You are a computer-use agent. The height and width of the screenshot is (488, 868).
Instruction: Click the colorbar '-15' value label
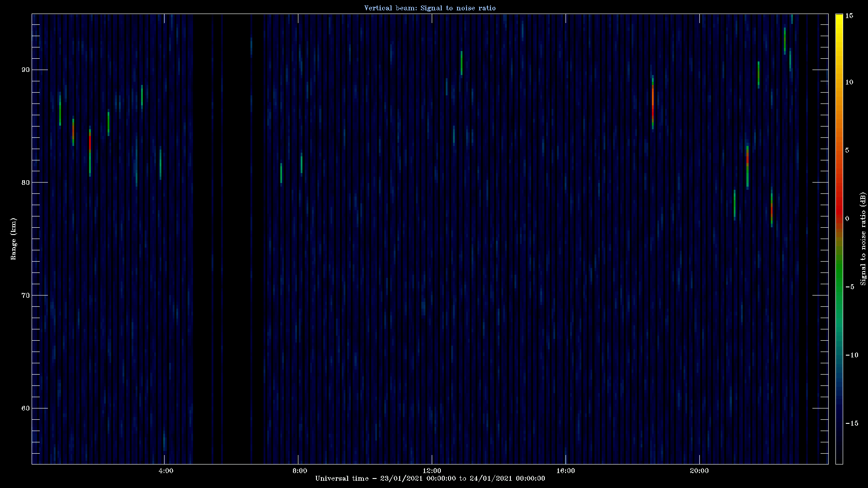click(852, 423)
